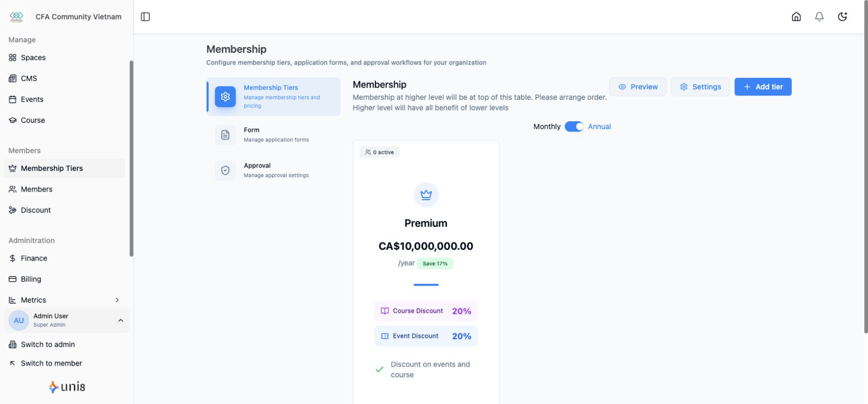Click the Preview button
Image resolution: width=868 pixels, height=404 pixels.
tap(638, 87)
